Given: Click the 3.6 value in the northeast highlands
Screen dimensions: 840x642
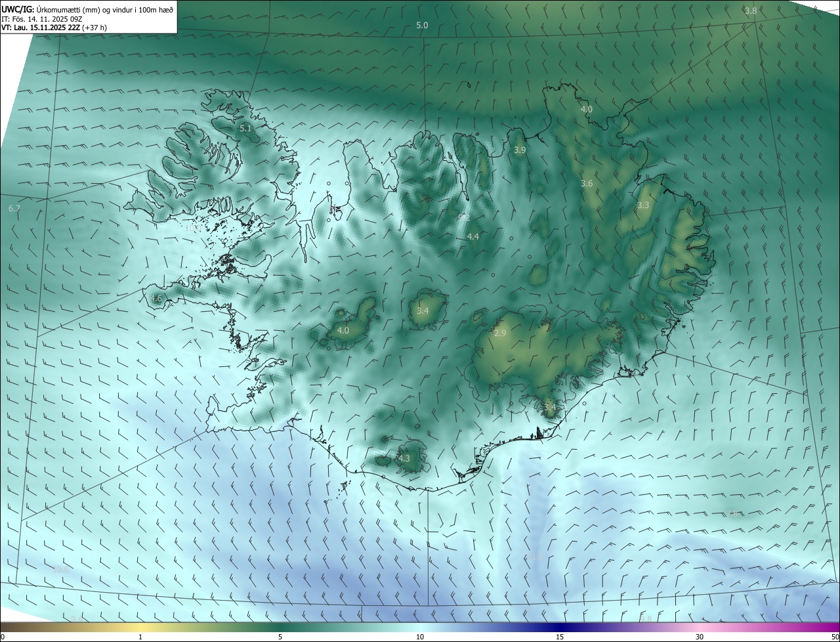Looking at the screenshot, I should tap(587, 184).
